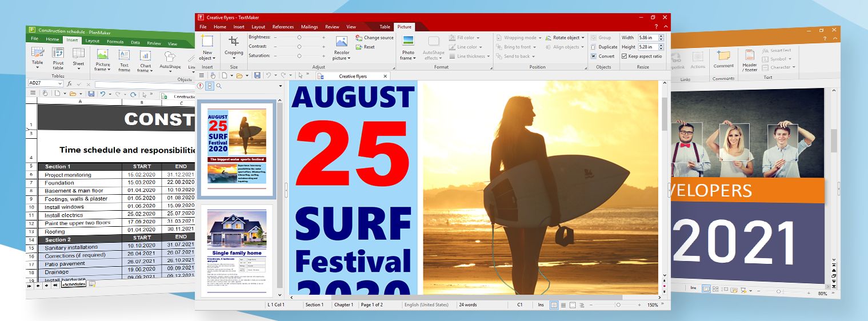Click Page 1 of 2 in status bar
Viewport: 868px width, 321px height.
point(372,305)
